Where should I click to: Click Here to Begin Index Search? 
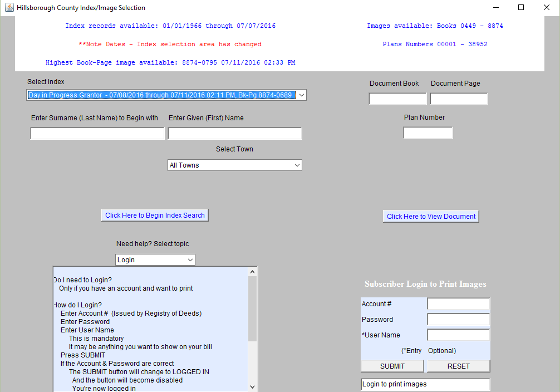pyautogui.click(x=154, y=214)
